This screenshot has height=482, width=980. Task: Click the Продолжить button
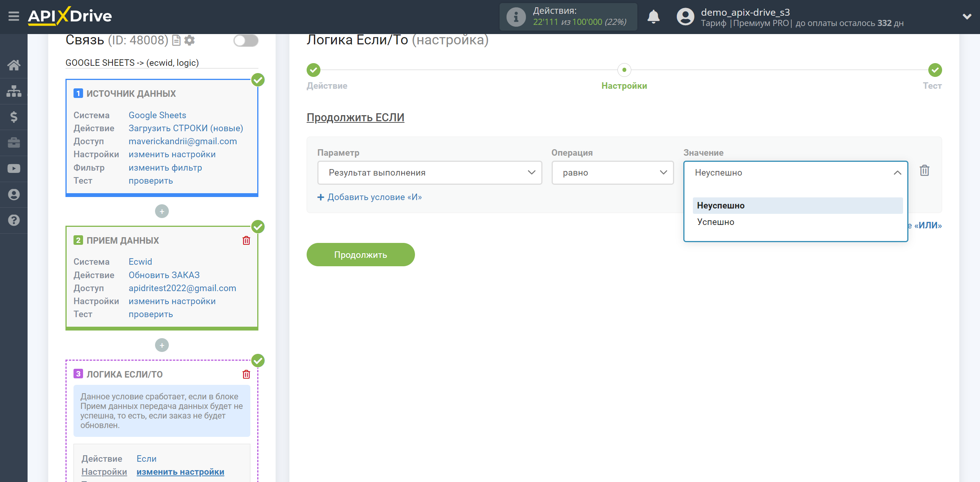pos(361,254)
